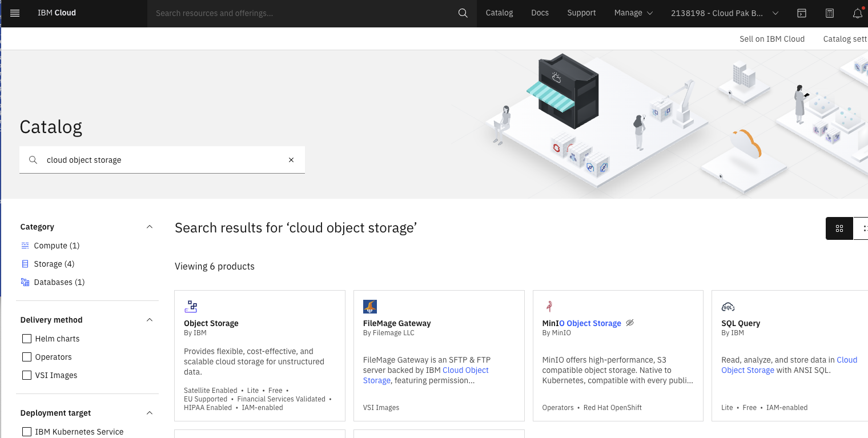Click the MinIO flamingo icon
Viewport: 868px width, 438px height.
(x=549, y=307)
